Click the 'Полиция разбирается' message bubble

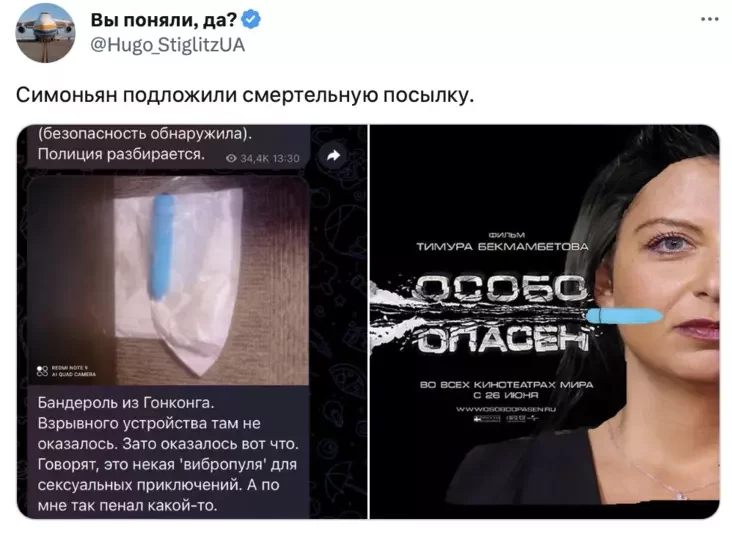[169, 146]
